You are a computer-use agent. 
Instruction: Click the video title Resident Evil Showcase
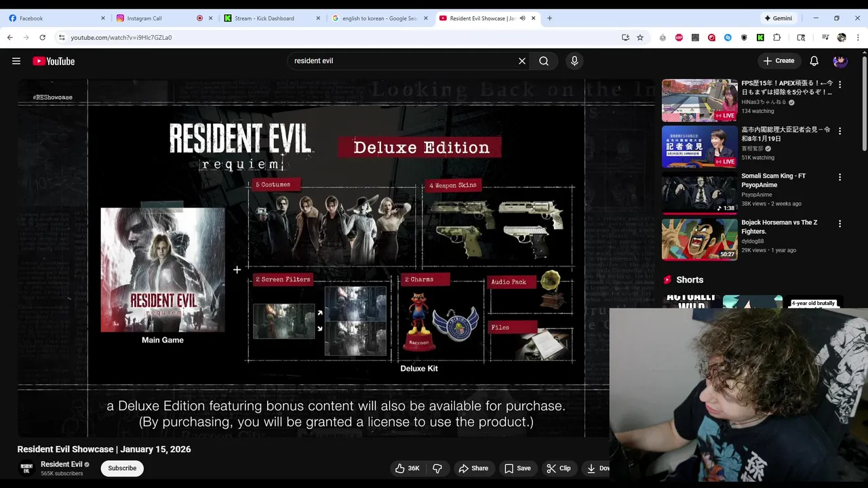[x=104, y=449]
